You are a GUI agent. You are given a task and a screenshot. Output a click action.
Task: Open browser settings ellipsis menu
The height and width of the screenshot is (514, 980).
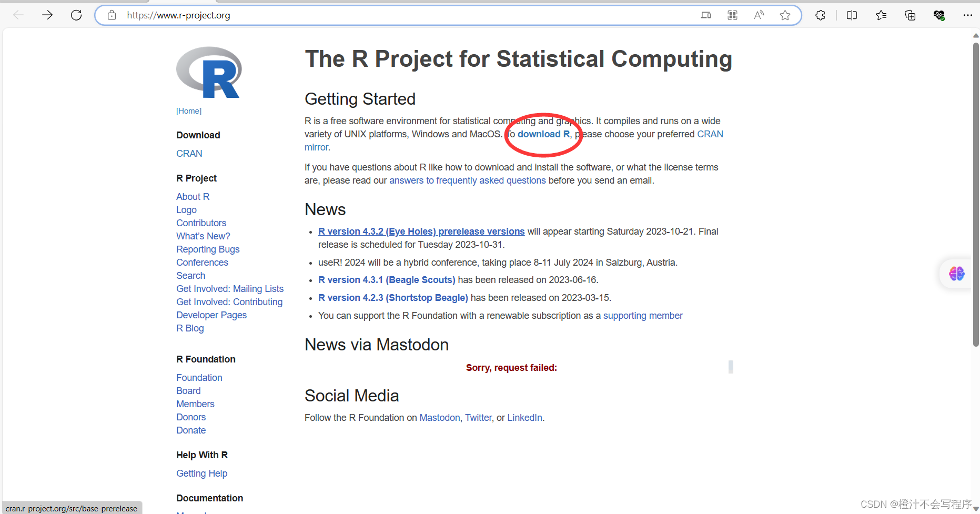pyautogui.click(x=967, y=15)
